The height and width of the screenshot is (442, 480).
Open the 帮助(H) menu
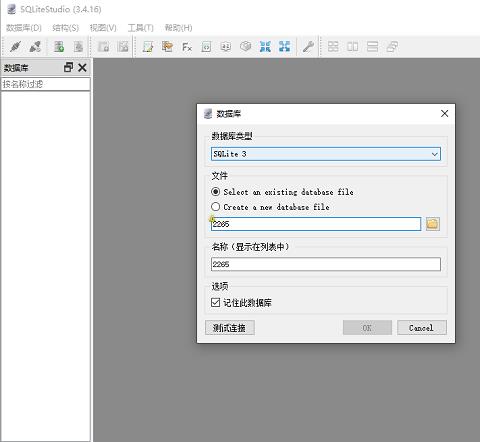point(178,28)
